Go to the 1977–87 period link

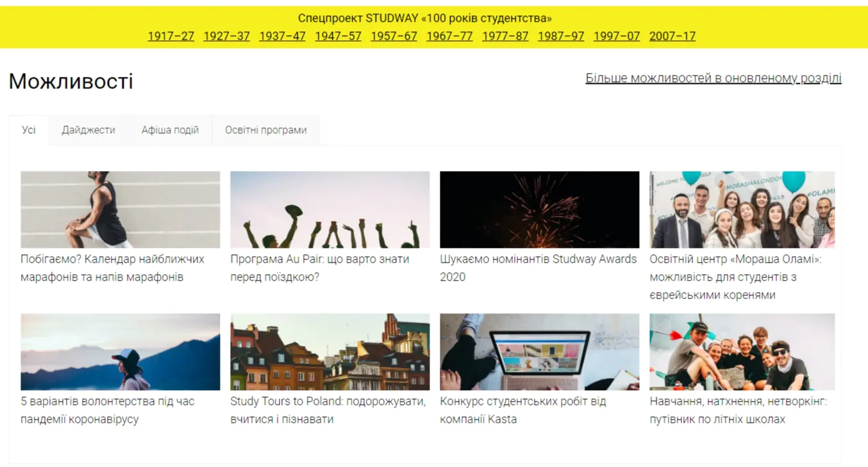click(505, 36)
